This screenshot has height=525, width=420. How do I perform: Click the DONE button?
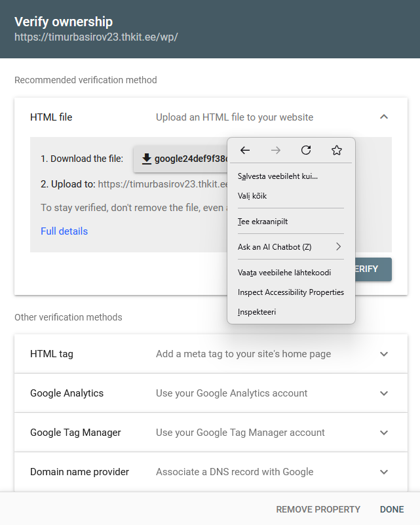(x=392, y=509)
